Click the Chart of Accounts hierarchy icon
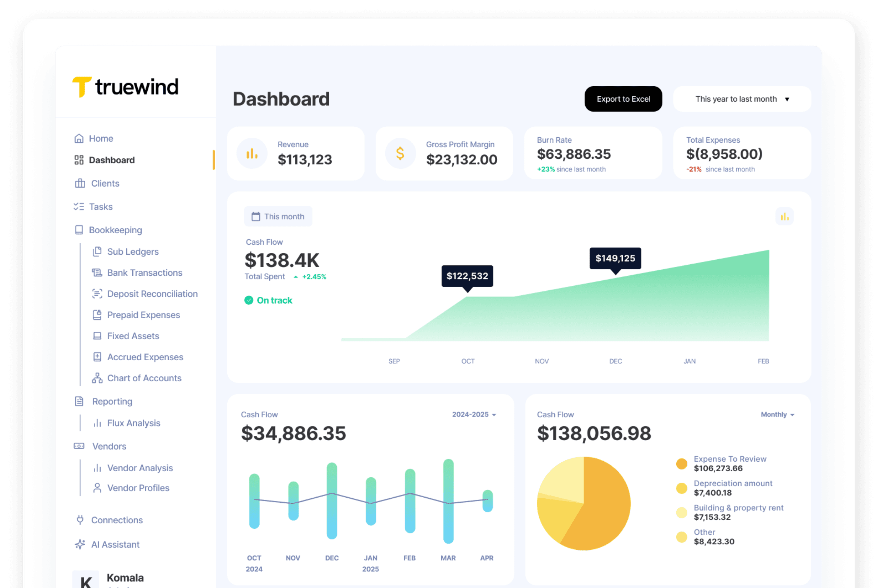 click(97, 378)
